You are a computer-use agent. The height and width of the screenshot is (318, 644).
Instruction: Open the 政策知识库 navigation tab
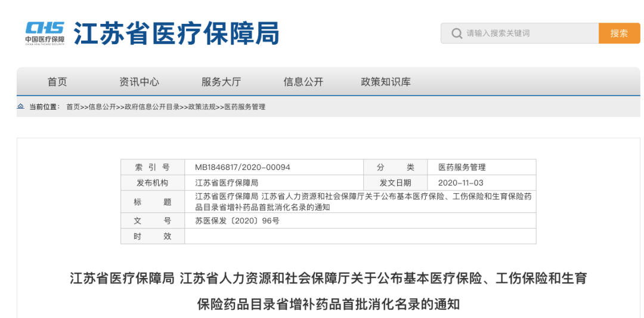386,82
